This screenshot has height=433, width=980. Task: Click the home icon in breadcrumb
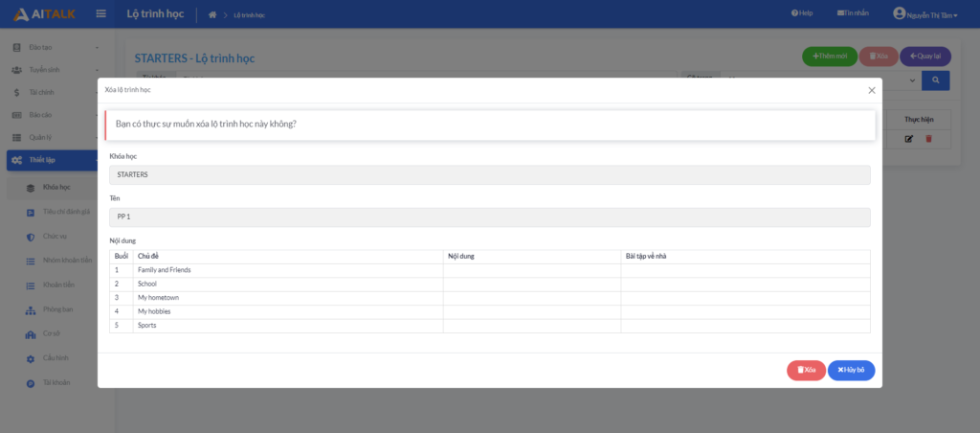coord(212,14)
